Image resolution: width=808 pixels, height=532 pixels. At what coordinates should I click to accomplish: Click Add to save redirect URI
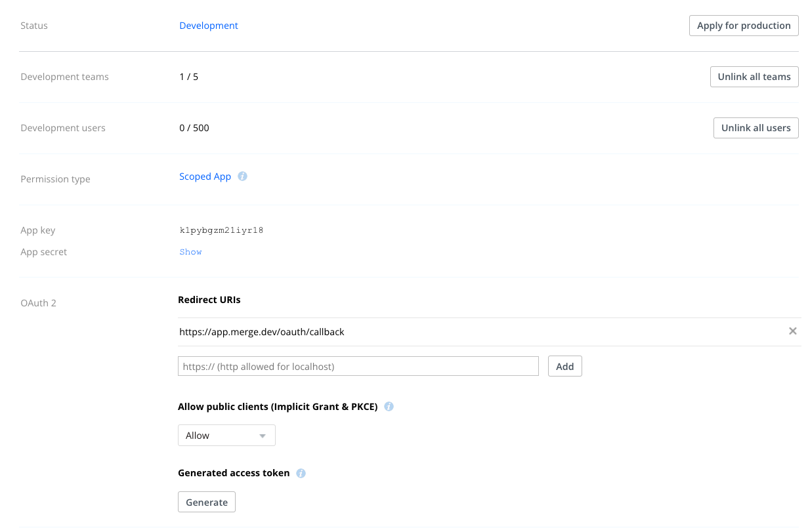[564, 367]
